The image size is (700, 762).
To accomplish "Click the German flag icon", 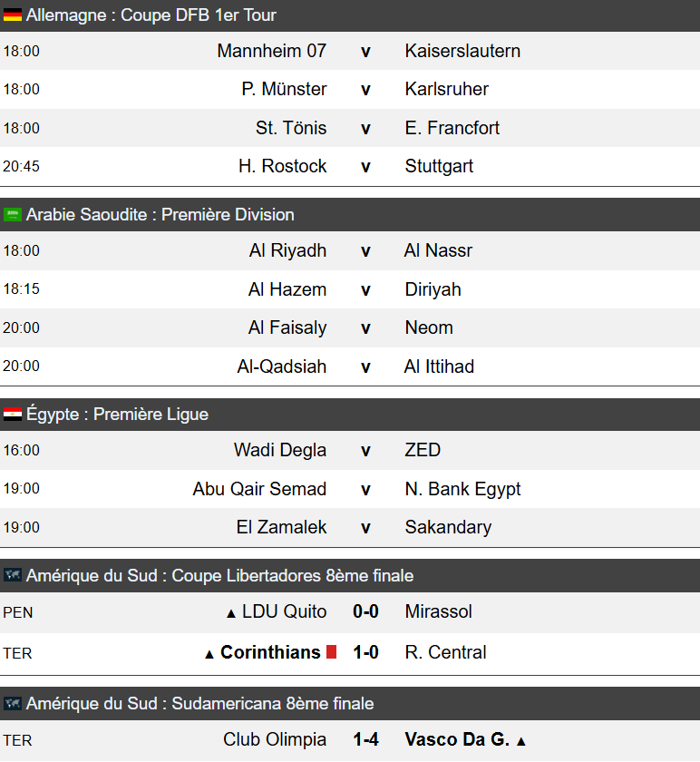I will coord(12,15).
